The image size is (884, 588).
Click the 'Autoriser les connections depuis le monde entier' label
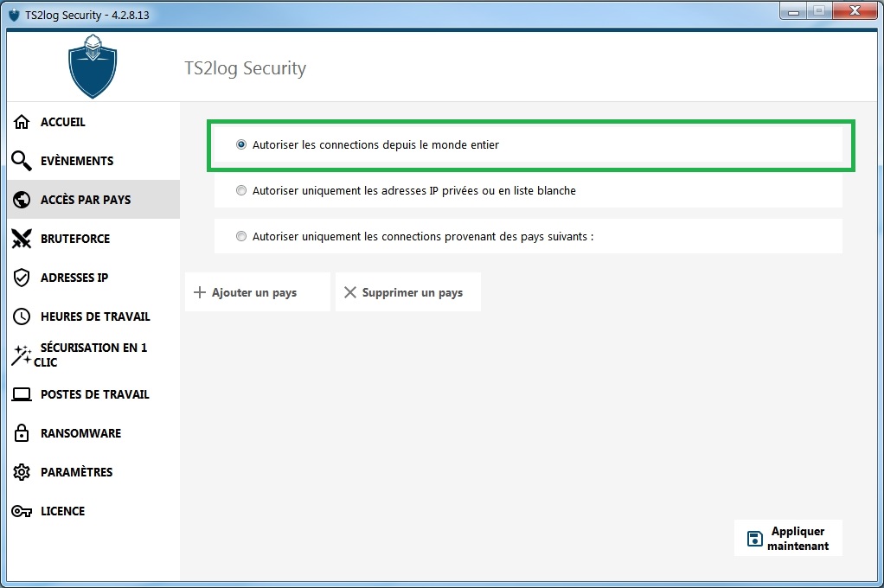(375, 145)
